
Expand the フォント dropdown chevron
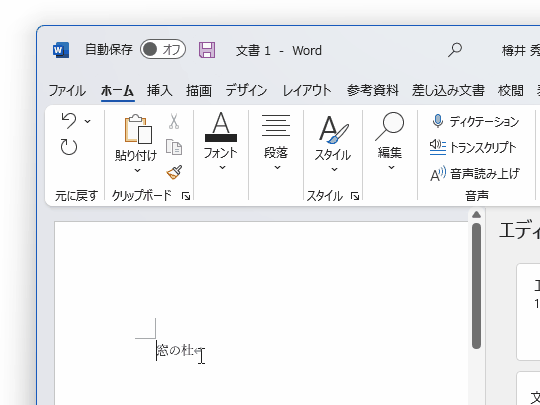(222, 168)
